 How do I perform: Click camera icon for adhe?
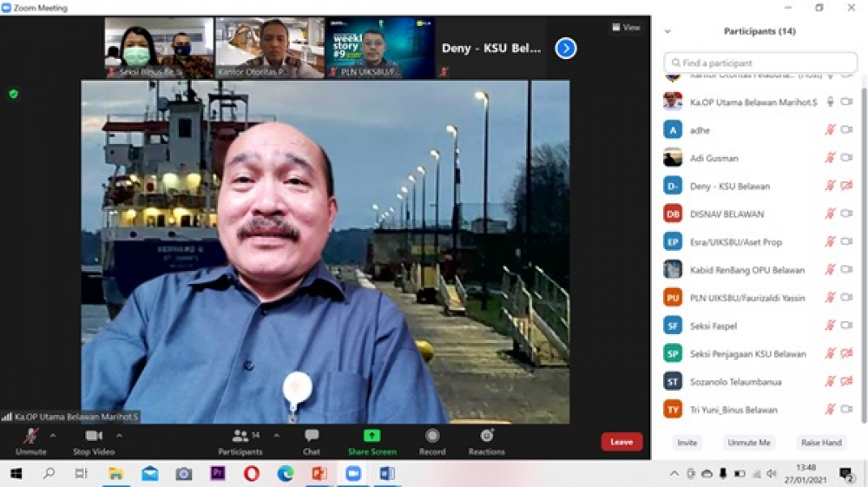coord(846,129)
